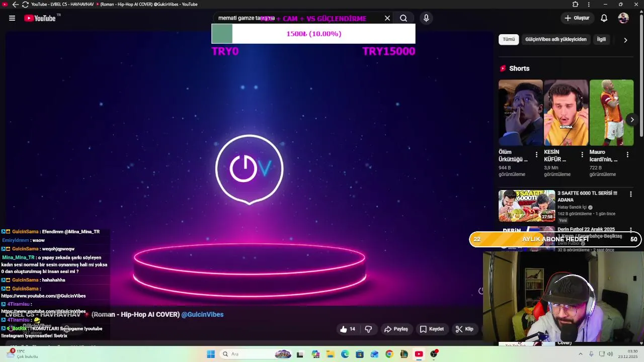Open the Ölüm Ürküttüğü short thumbnail
644x362 pixels.
click(520, 113)
